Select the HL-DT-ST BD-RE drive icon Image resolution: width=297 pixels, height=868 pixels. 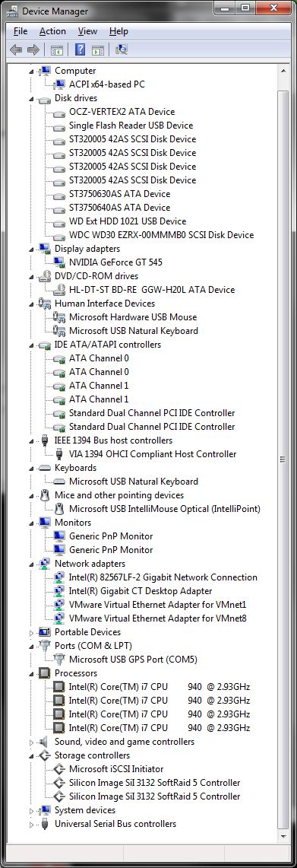click(60, 290)
